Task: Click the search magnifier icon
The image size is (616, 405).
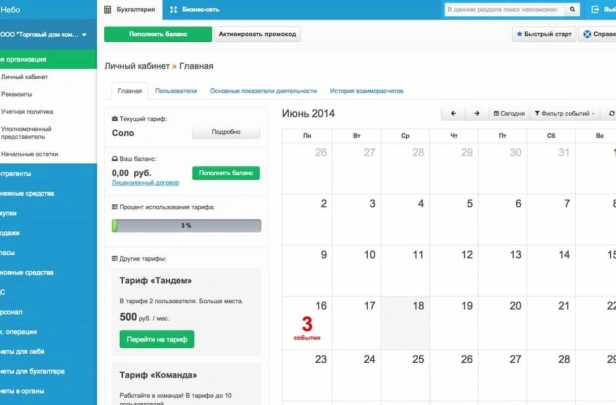Action: 572,9
